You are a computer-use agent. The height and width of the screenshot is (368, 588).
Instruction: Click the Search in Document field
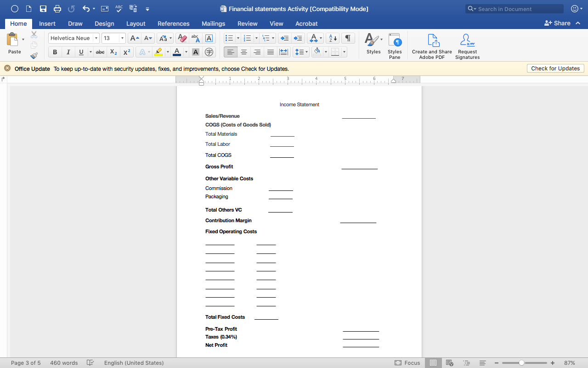514,9
